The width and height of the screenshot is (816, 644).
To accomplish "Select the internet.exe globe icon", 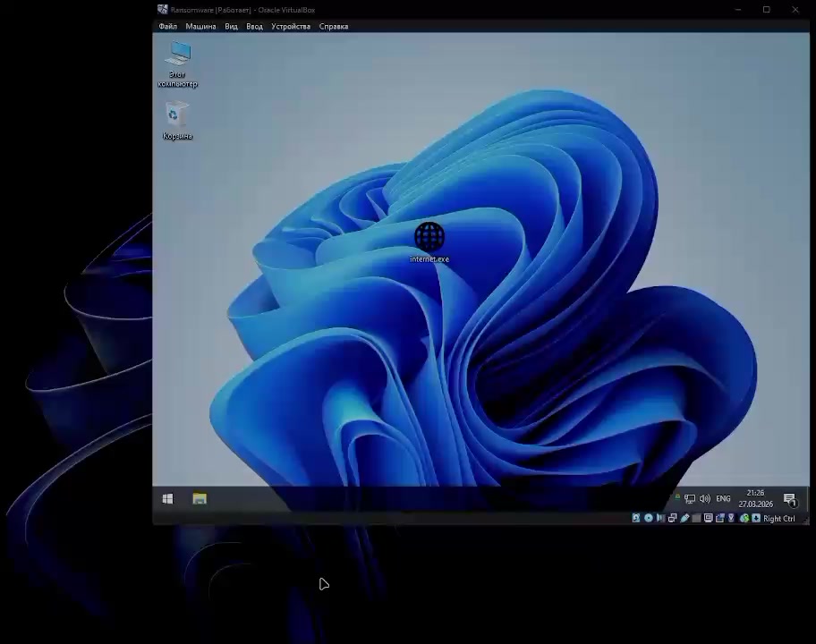I will click(x=429, y=242).
